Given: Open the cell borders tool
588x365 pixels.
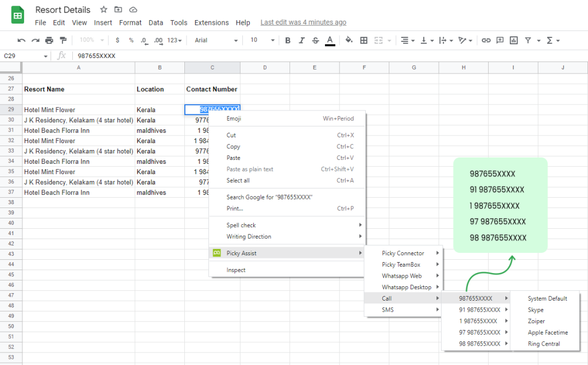Looking at the screenshot, I should click(363, 40).
